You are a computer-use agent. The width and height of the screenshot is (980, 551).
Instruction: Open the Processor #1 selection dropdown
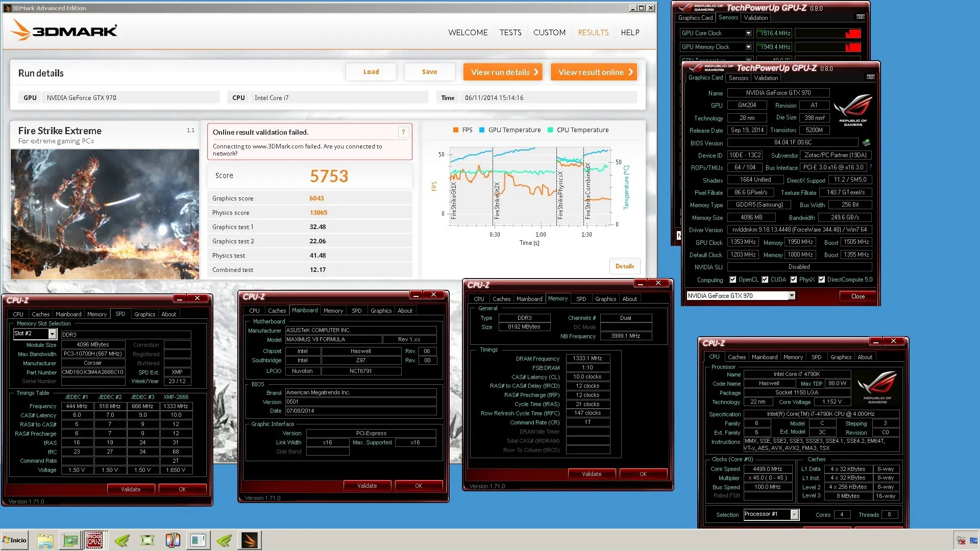[x=795, y=514]
